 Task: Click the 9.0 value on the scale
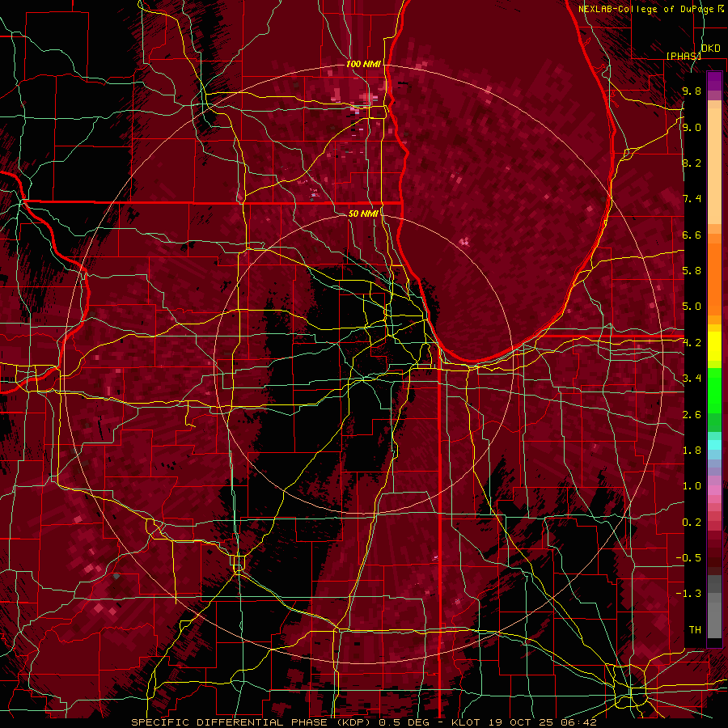click(x=692, y=127)
